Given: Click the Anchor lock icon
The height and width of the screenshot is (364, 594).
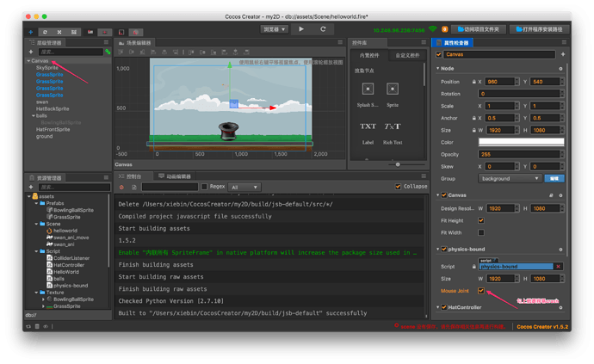Looking at the screenshot, I should tap(474, 118).
